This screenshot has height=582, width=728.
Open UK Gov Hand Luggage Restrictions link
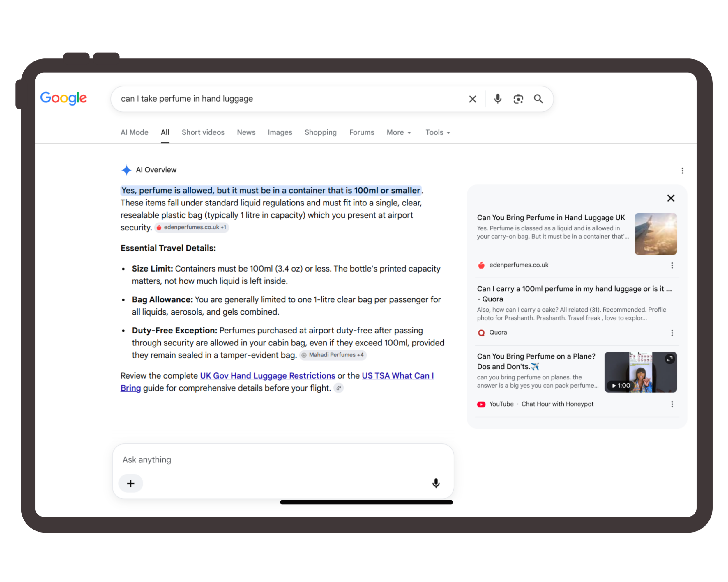point(267,375)
